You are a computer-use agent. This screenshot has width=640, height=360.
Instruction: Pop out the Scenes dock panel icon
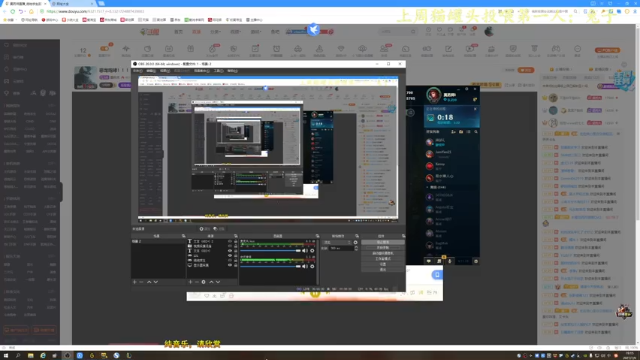(x=183, y=236)
